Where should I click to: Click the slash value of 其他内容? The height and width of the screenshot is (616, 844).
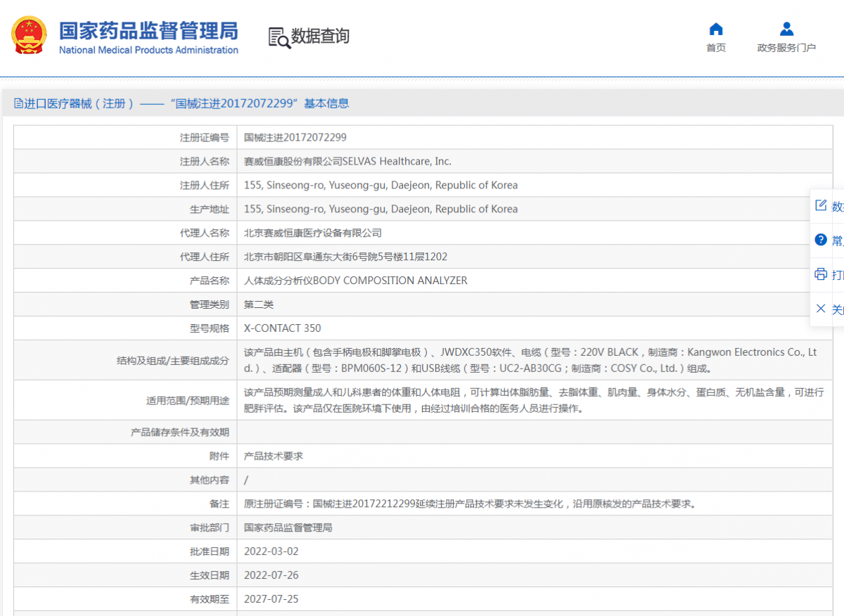point(246,480)
